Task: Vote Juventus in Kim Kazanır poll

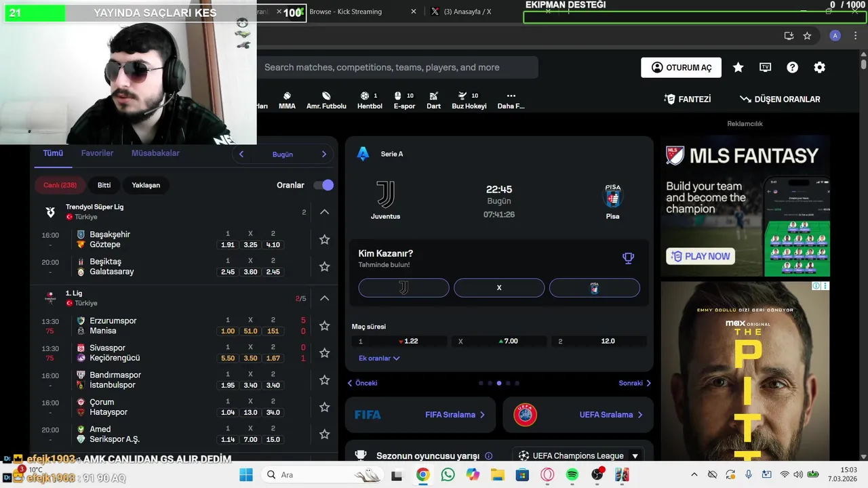Action: [403, 287]
